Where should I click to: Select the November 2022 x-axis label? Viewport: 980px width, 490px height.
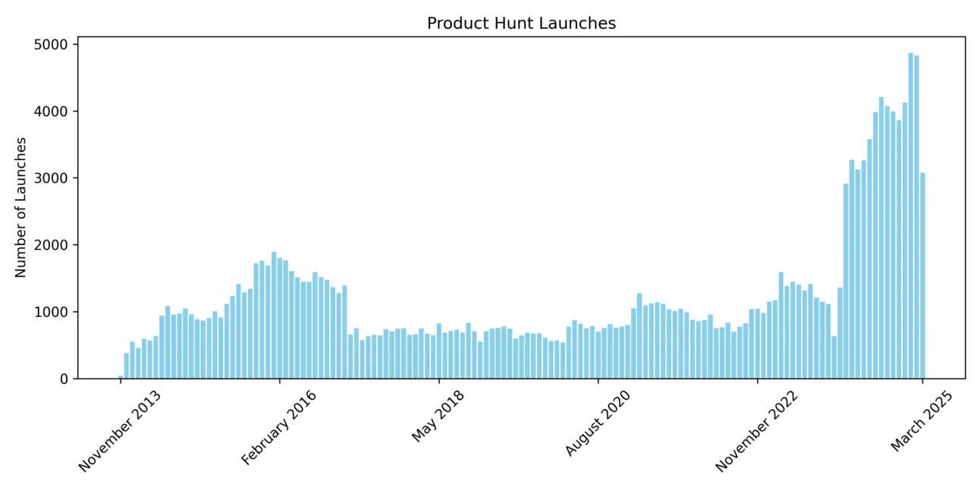pyautogui.click(x=756, y=431)
